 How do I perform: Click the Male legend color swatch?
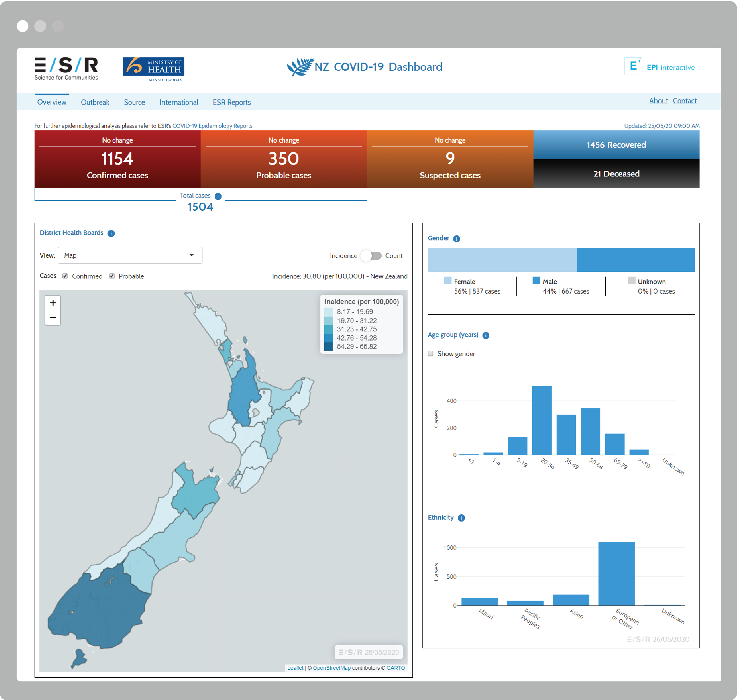click(536, 280)
